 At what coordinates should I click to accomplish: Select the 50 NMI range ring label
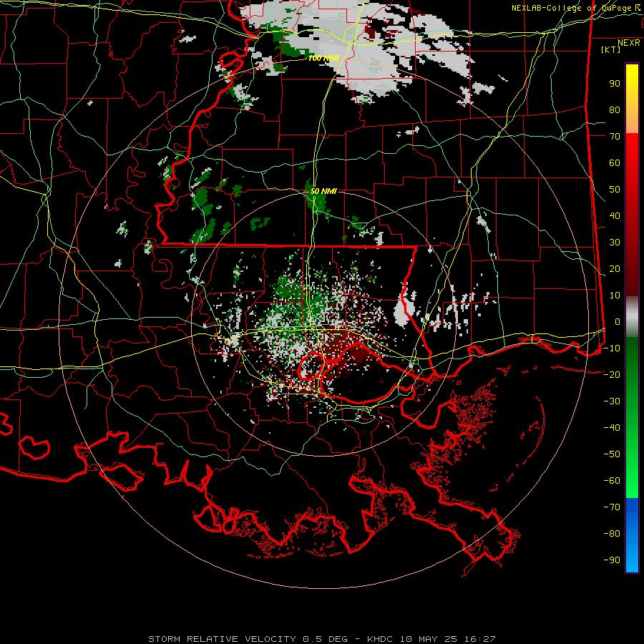pos(323,191)
